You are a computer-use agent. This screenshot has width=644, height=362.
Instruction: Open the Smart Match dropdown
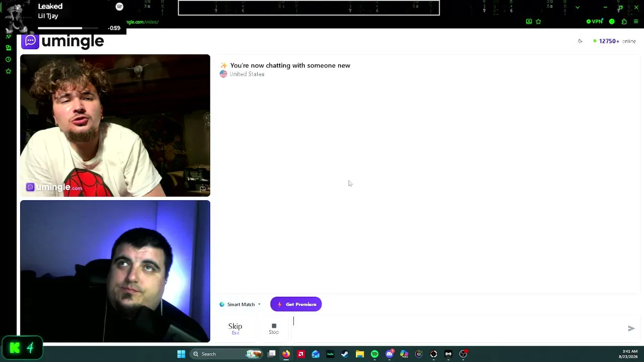[240, 304]
